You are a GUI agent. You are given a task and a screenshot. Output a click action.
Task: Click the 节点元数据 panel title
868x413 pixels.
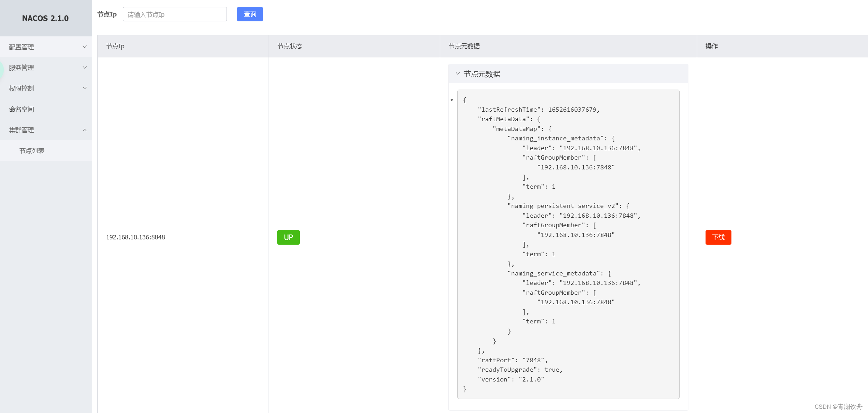pos(482,74)
